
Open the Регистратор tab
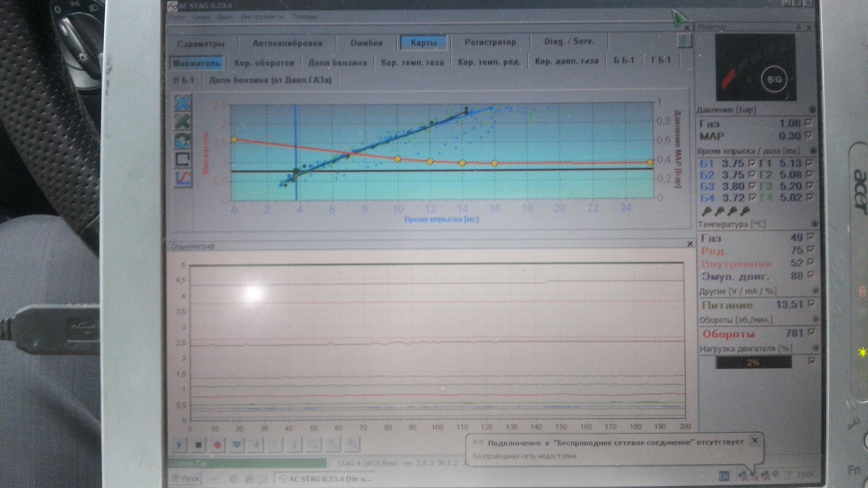[490, 42]
